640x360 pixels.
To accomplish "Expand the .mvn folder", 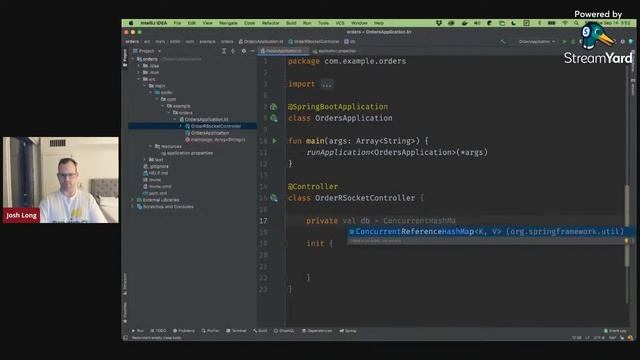I will (x=139, y=72).
